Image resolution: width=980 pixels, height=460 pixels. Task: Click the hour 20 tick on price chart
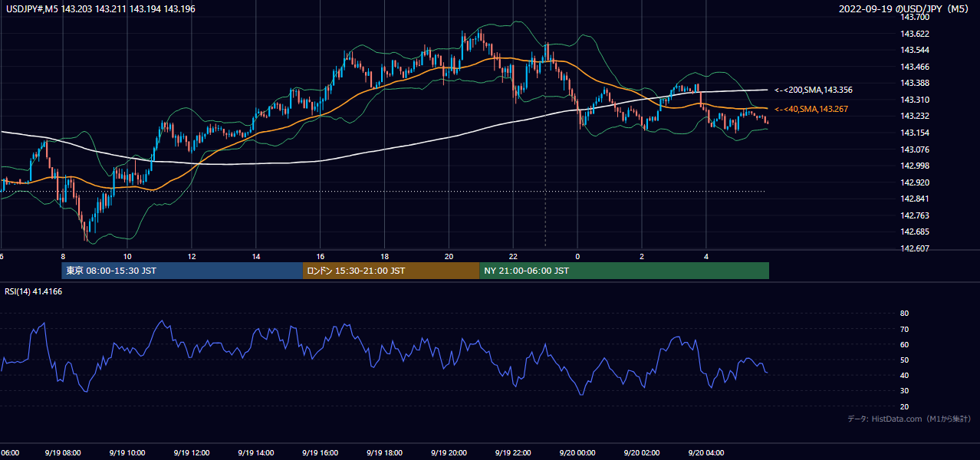449,256
